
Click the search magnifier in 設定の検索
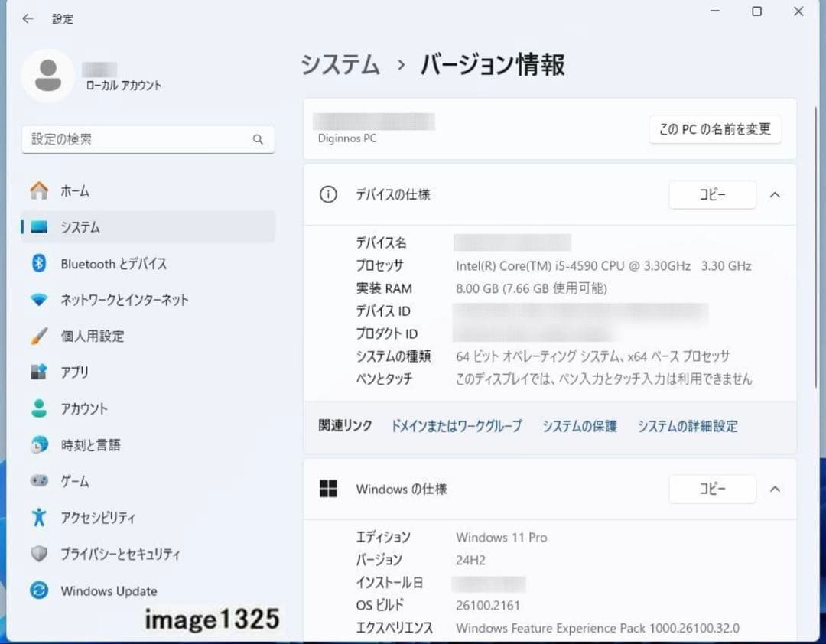pos(258,139)
